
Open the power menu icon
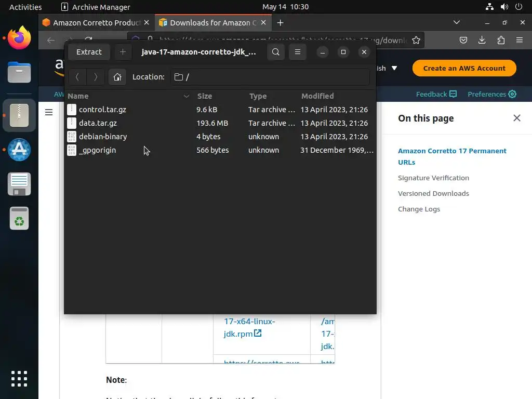(518, 7)
